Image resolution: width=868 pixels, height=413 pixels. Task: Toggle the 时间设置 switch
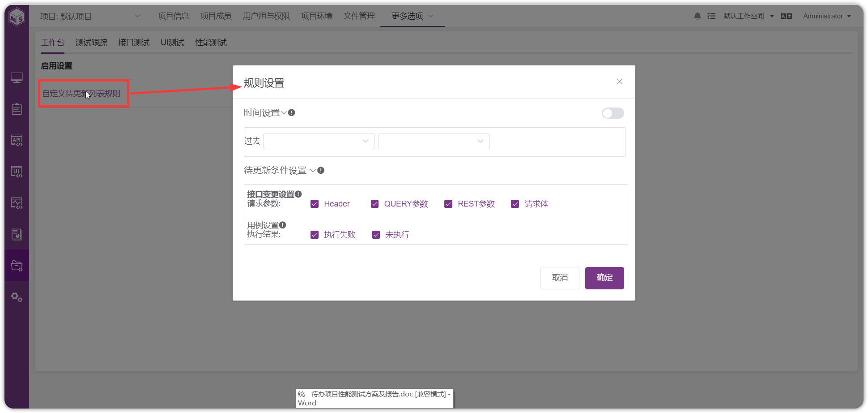tap(613, 113)
